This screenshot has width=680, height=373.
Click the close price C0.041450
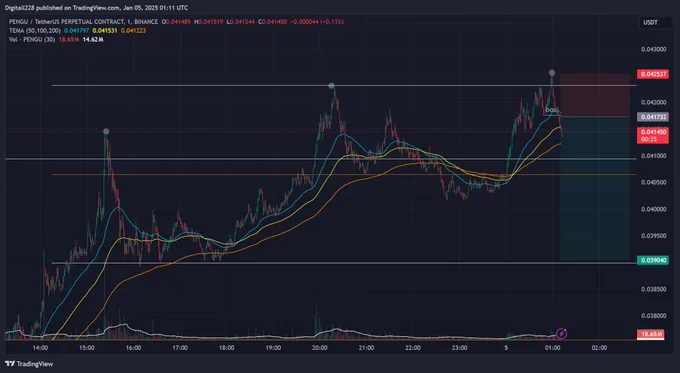coord(272,22)
